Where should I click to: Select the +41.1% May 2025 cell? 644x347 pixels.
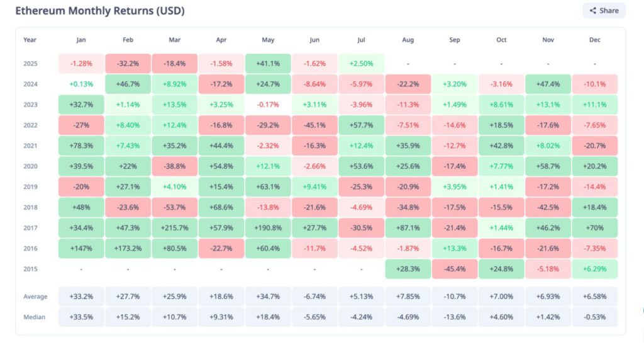click(268, 64)
